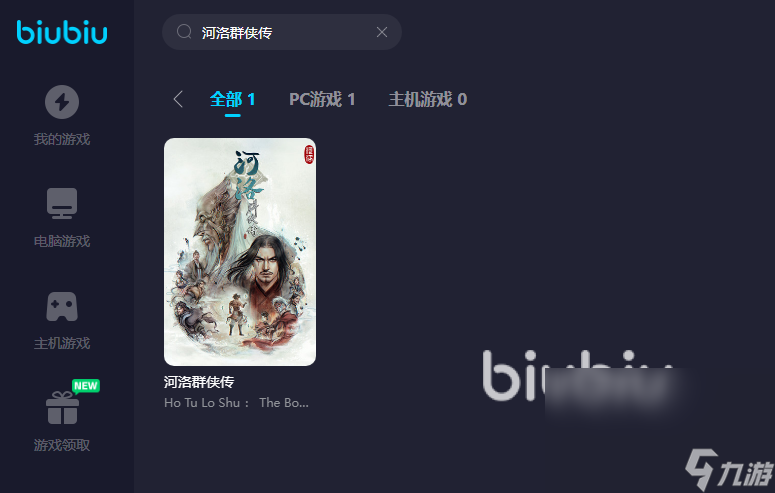Viewport: 775px width, 493px height.
Task: Select 游戏领取 sidebar label
Action: point(62,445)
